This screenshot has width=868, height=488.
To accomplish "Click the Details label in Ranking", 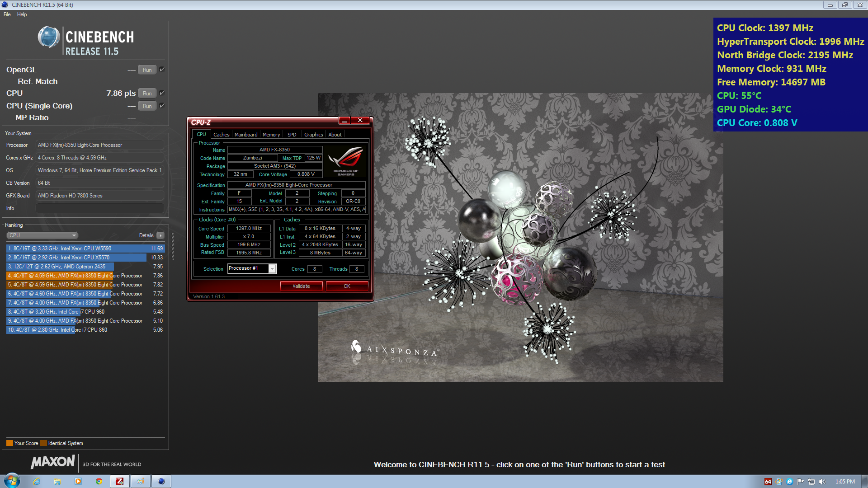I will click(x=146, y=235).
